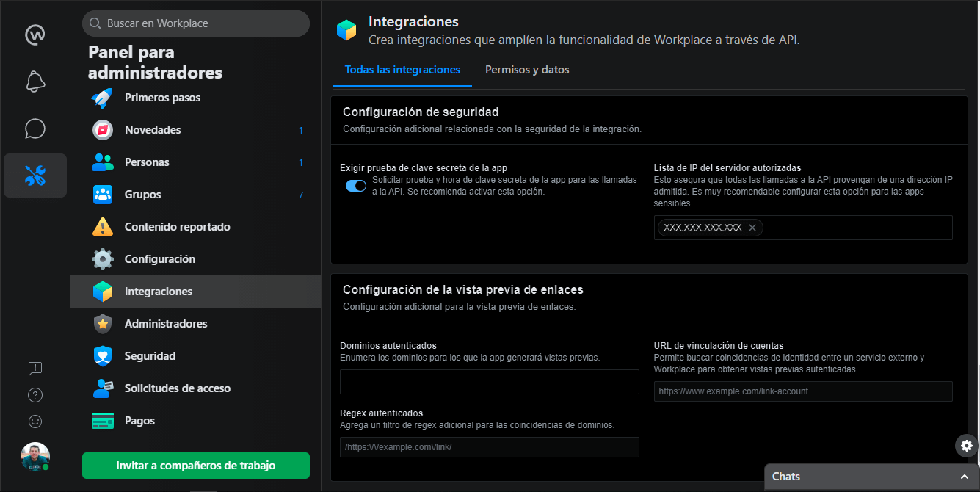Click the Grupos count badge 7
Screen dimensions: 980x492
tap(301, 195)
